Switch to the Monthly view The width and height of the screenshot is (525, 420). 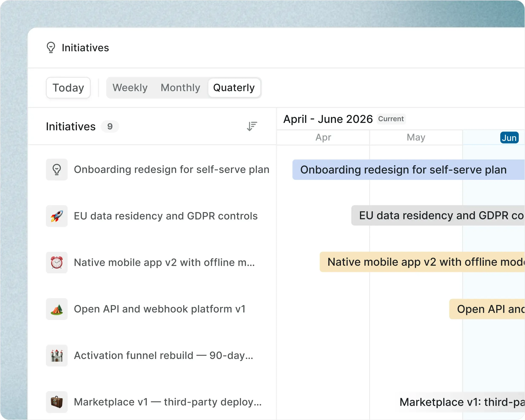point(180,88)
